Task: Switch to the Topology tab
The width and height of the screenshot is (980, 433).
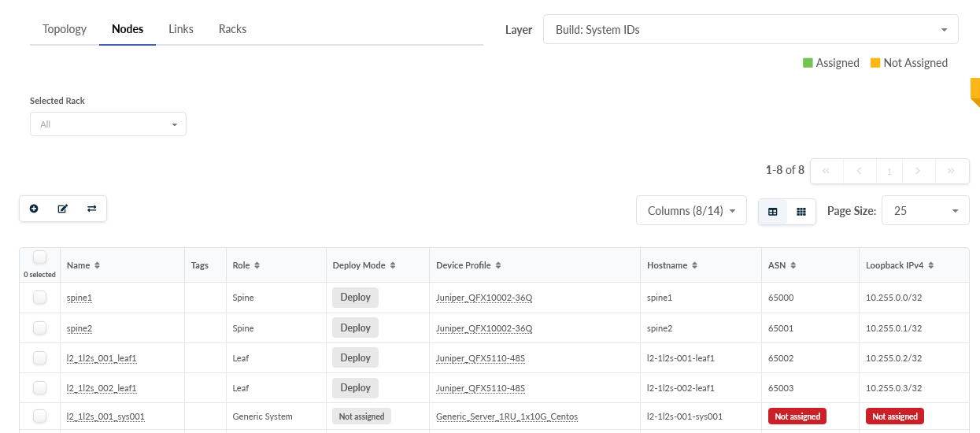Action: tap(65, 29)
